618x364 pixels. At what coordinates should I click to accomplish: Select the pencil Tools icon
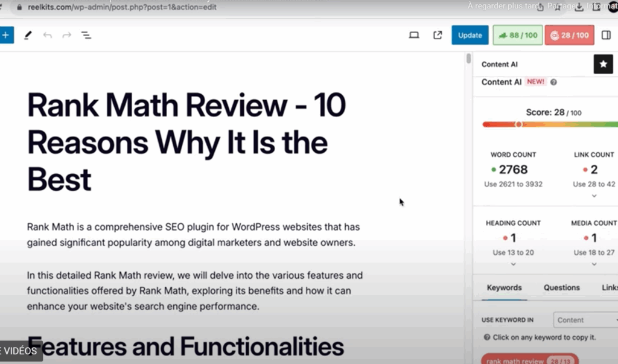click(28, 36)
